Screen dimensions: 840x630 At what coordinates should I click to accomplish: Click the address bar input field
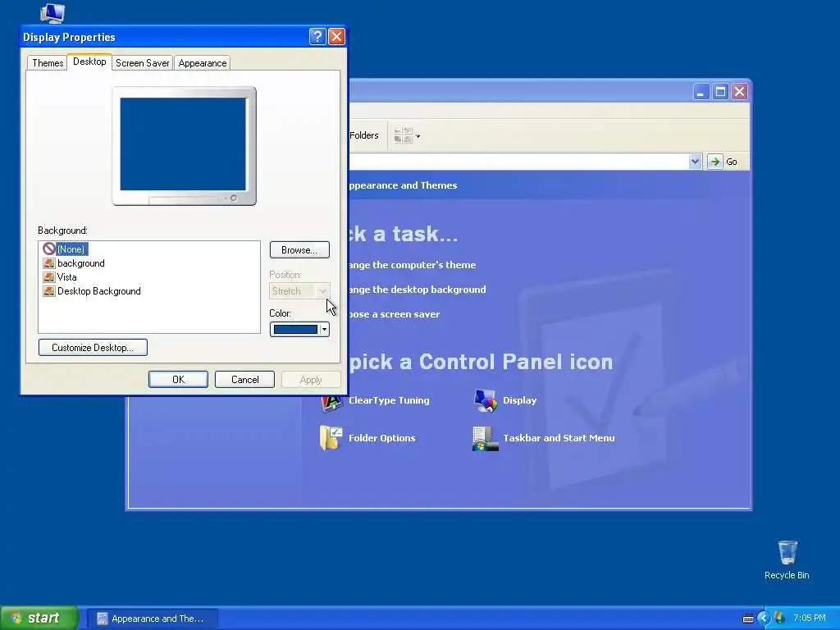[518, 162]
